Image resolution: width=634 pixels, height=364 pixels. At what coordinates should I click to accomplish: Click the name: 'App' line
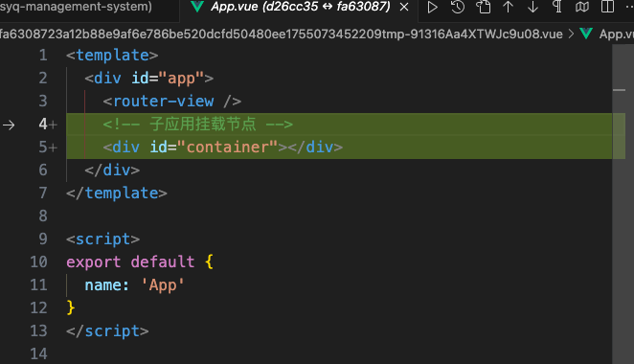[x=134, y=285]
